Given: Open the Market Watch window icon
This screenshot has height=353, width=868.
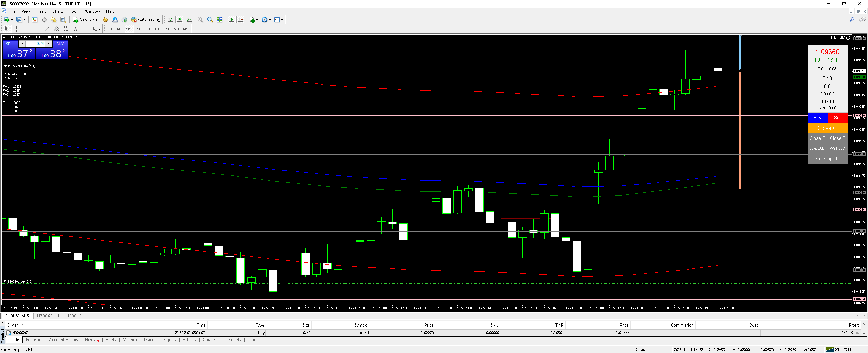Looking at the screenshot, I should coord(35,20).
